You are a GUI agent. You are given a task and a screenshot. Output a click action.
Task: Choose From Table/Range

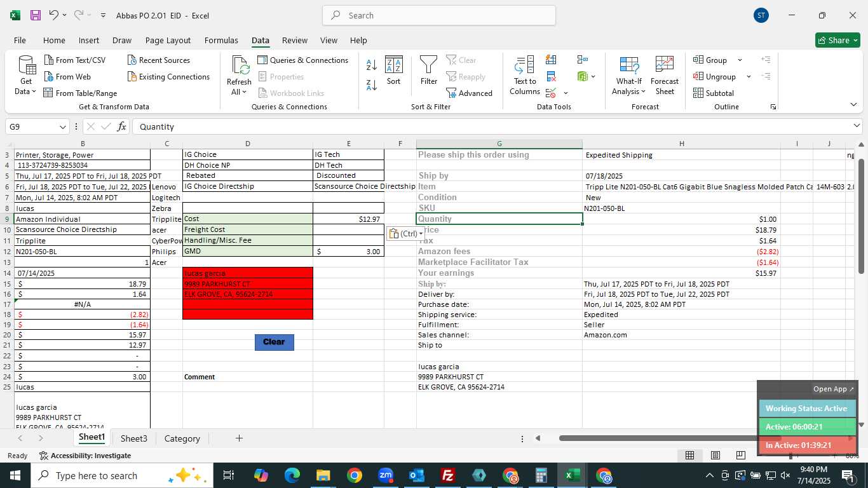pyautogui.click(x=80, y=93)
